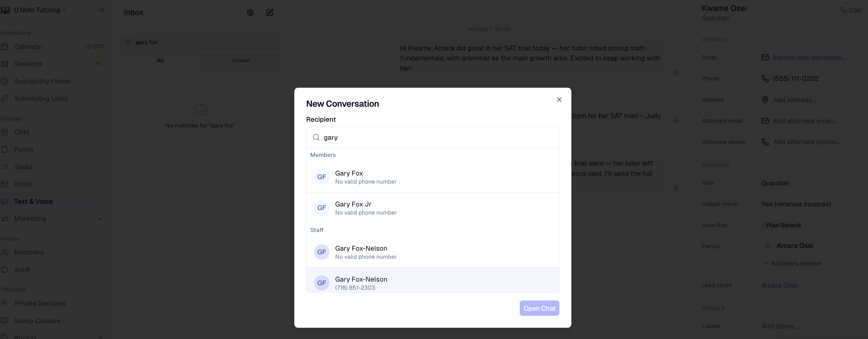Click the Text & Voice inbox icon
Screen dimensions: 868x339
(x=5, y=202)
